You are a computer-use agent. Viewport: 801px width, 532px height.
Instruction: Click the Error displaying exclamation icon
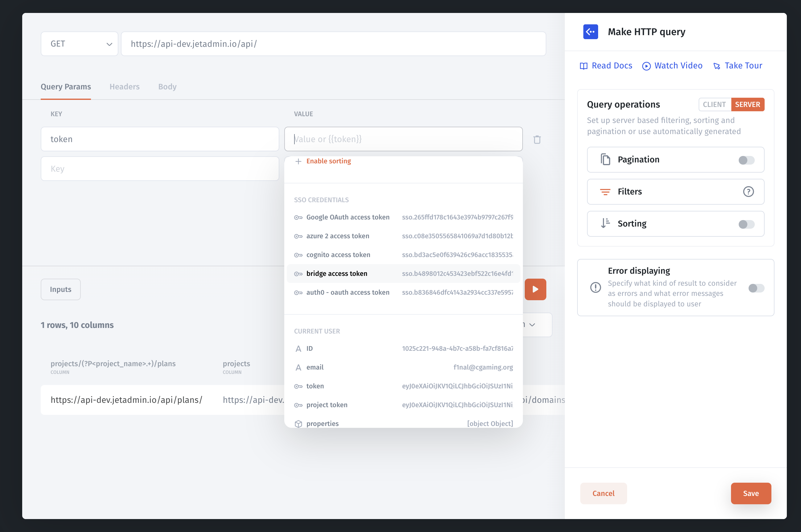click(x=595, y=287)
